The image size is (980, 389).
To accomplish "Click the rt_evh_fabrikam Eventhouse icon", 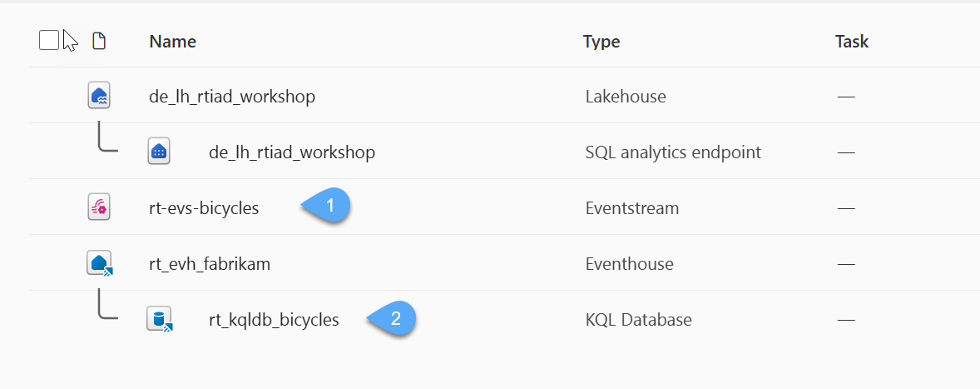I will tap(99, 263).
